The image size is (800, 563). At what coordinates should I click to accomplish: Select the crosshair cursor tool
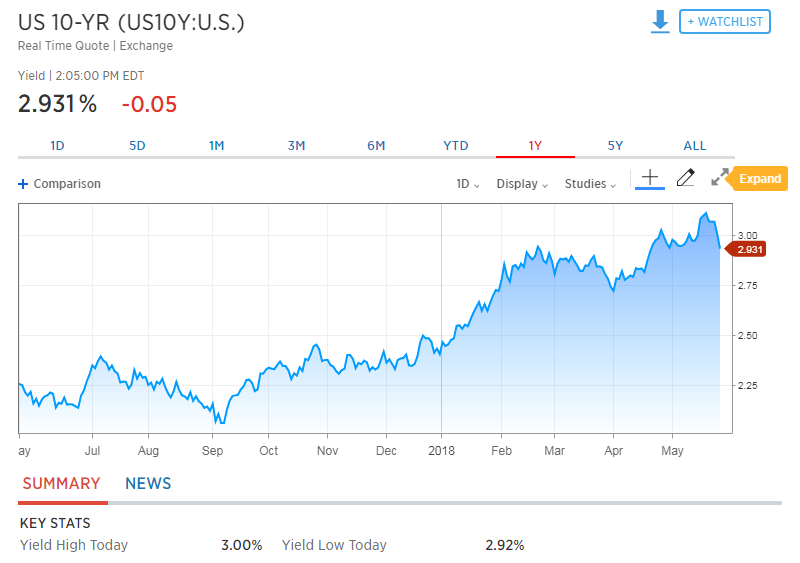650,178
